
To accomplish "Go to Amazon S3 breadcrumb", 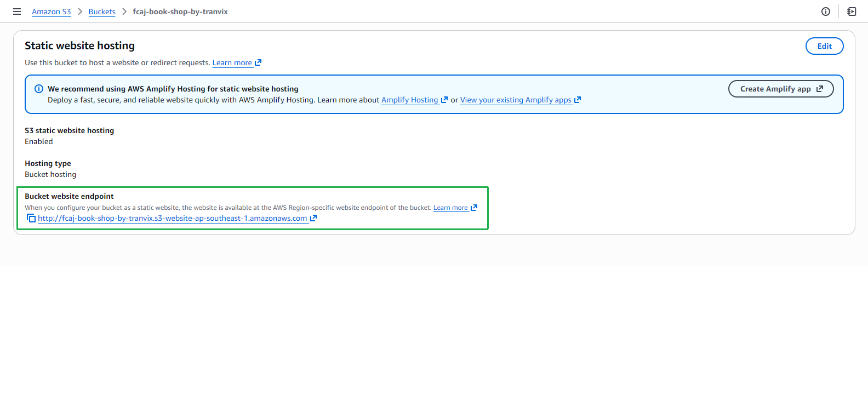I will 52,12.
